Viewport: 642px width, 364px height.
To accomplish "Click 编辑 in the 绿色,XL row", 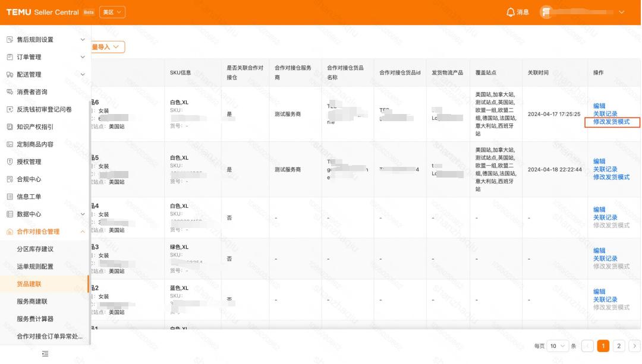I will pyautogui.click(x=599, y=251).
